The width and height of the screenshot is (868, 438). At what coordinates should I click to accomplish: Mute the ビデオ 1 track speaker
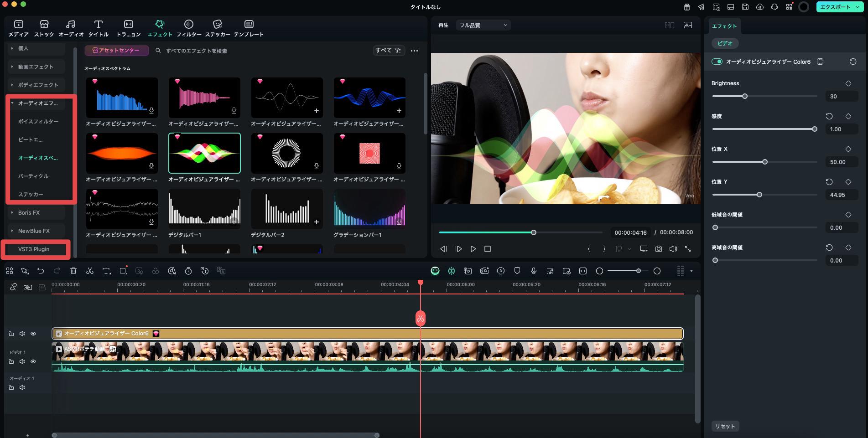(22, 361)
